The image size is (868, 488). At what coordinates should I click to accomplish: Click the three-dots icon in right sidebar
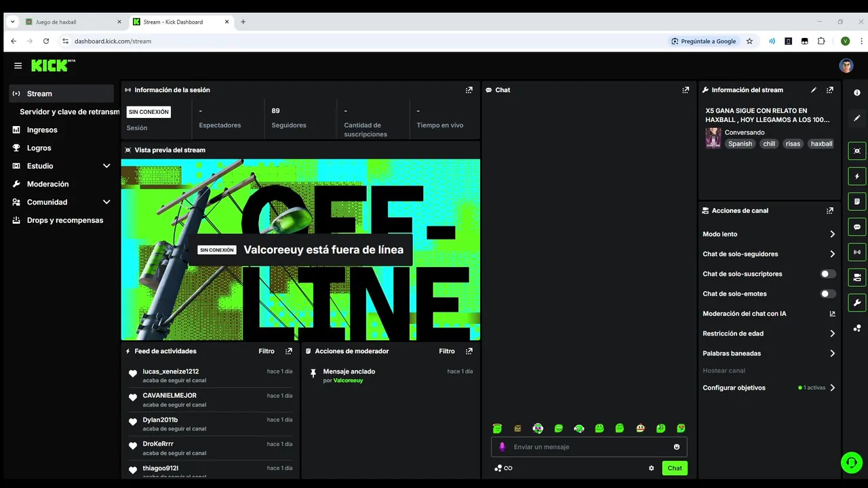coord(857,328)
